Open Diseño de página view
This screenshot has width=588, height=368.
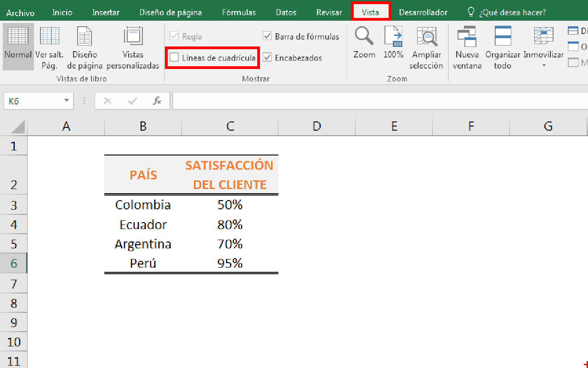[85, 36]
